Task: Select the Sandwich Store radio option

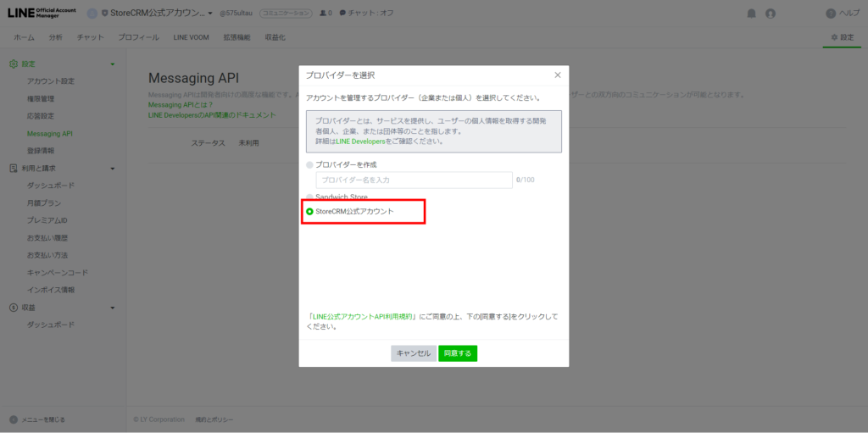Action: [309, 197]
